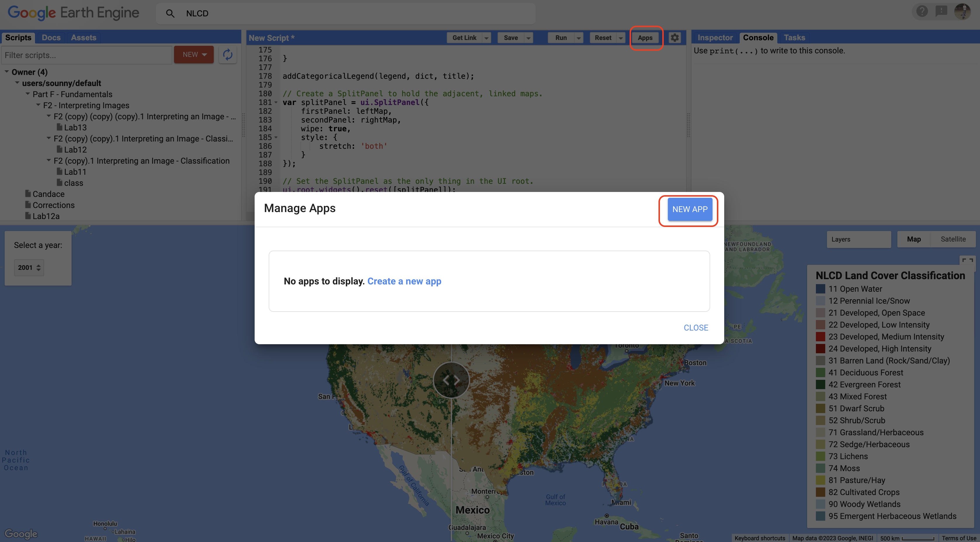Open the settings gear icon
The width and height of the screenshot is (980, 542).
pyautogui.click(x=675, y=38)
